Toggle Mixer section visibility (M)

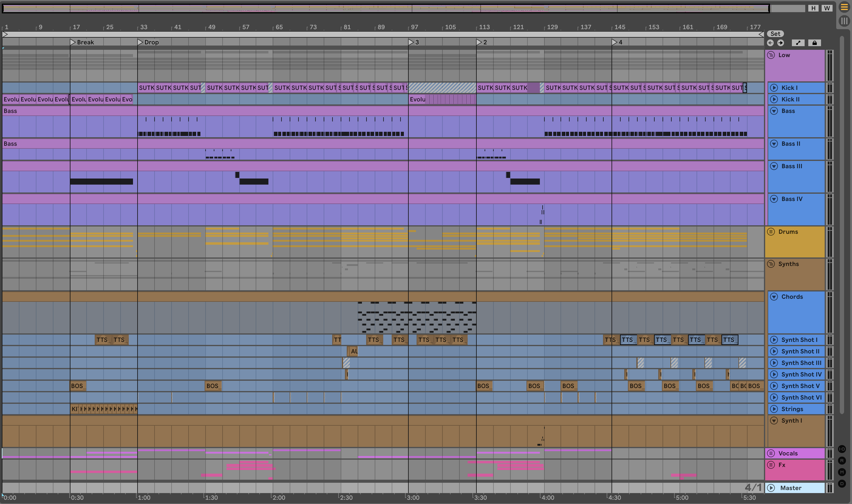pyautogui.click(x=842, y=472)
